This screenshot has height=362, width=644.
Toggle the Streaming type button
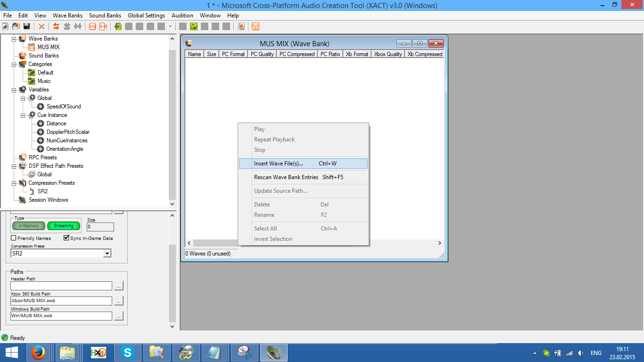pyautogui.click(x=64, y=226)
